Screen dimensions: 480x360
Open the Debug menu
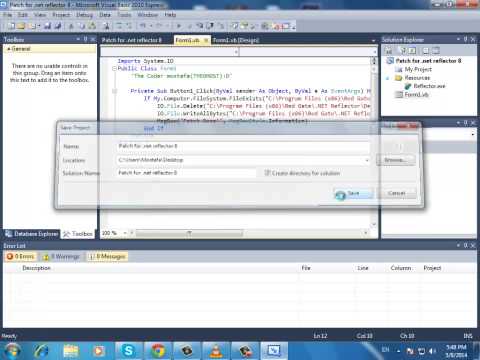[x=84, y=15]
